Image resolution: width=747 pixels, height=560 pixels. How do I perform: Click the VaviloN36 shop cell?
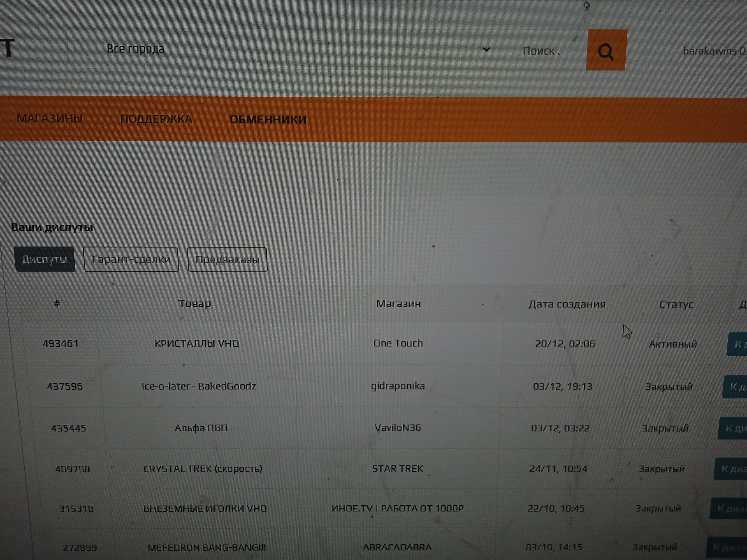pos(398,428)
